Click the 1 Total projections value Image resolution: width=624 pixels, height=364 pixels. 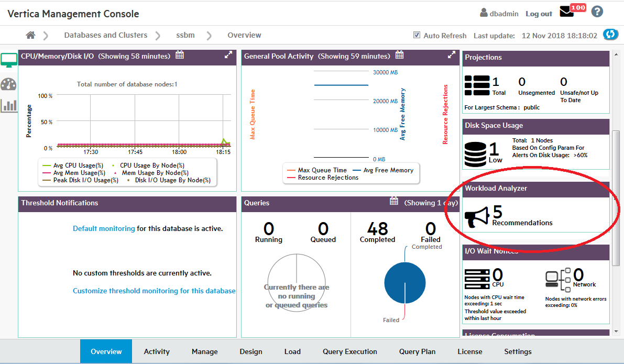(x=496, y=82)
